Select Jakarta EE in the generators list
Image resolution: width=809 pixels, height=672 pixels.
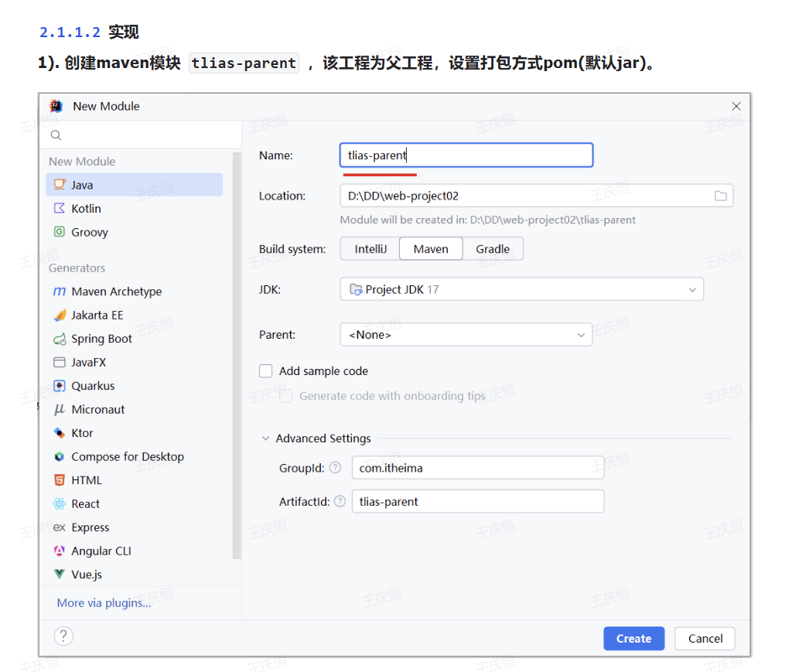[97, 316]
